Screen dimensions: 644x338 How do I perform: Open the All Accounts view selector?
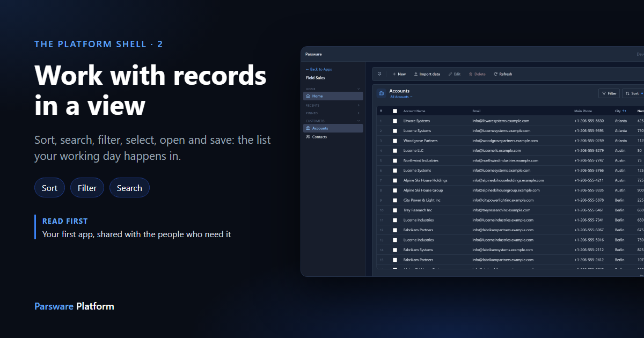pos(401,97)
